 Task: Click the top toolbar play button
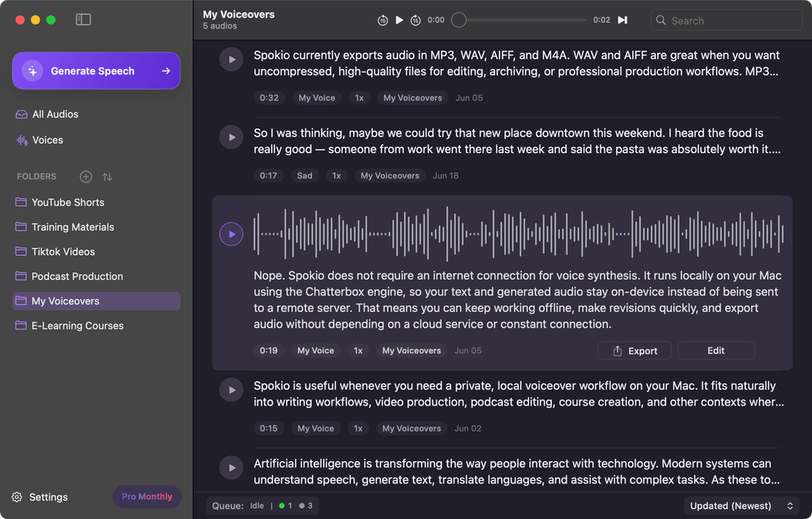[400, 20]
